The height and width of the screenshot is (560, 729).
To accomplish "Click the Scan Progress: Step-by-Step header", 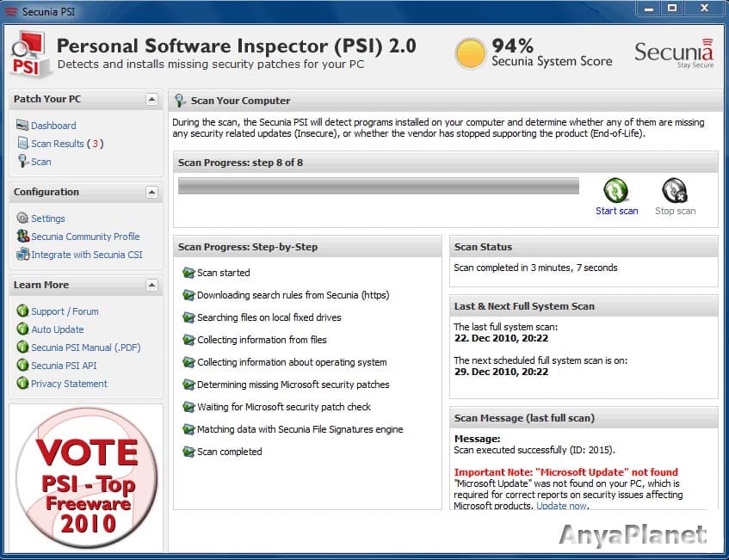I will tap(307, 247).
